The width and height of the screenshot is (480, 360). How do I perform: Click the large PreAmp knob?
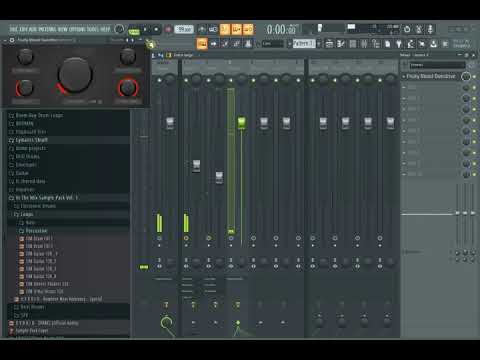pos(75,74)
